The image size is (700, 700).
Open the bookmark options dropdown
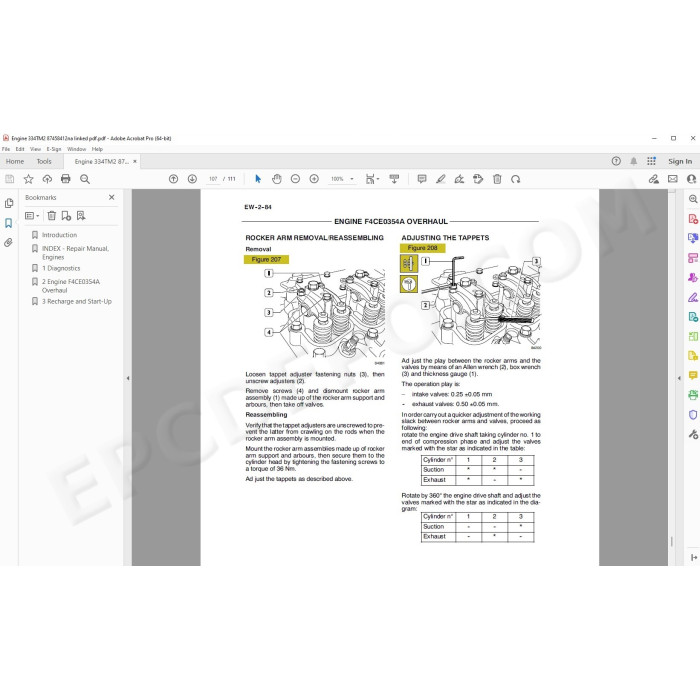[x=32, y=216]
